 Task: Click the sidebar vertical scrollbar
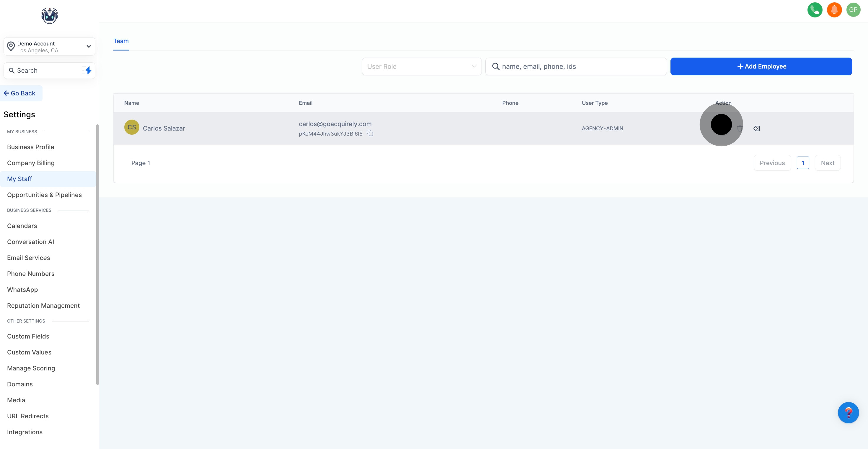click(x=97, y=254)
